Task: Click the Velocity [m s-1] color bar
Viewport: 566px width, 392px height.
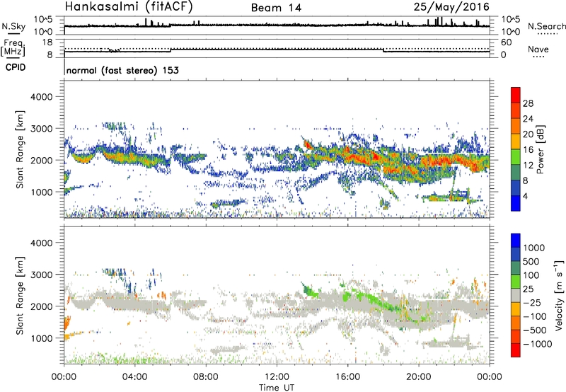Action: (516, 295)
